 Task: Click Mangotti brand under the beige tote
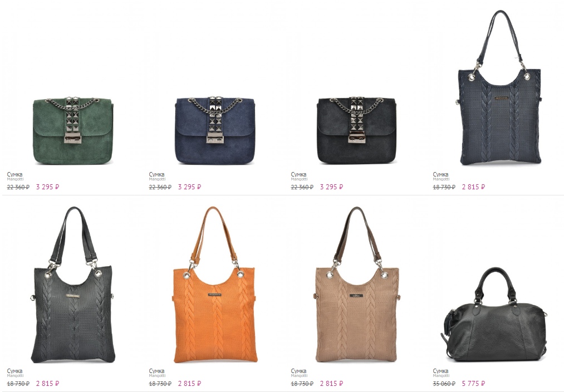tap(298, 375)
